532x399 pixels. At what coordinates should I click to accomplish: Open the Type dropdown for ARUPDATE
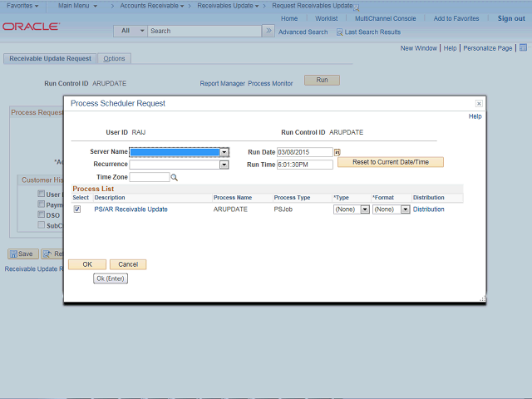[x=364, y=209]
